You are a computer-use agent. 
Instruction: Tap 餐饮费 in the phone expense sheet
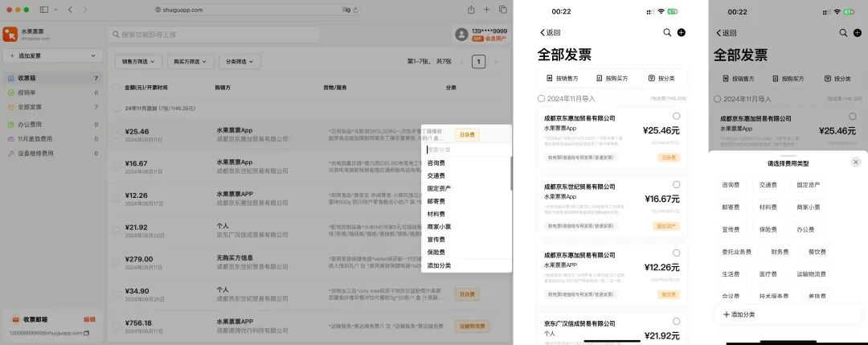[817, 252]
